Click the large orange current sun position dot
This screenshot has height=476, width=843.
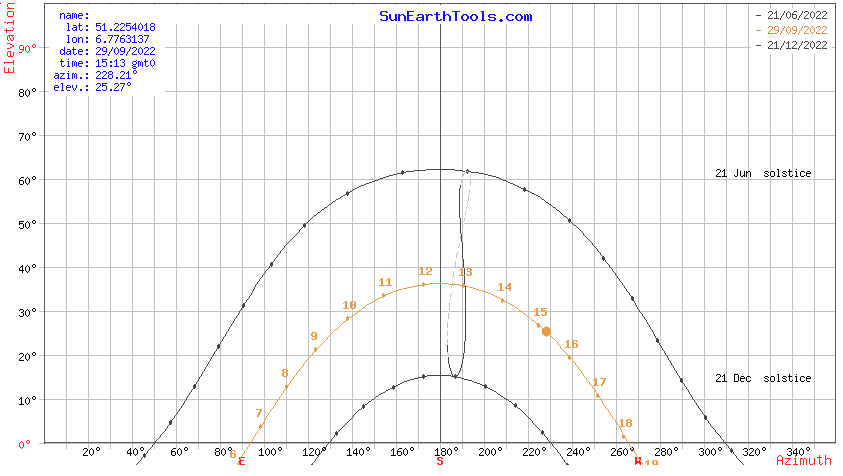click(546, 331)
